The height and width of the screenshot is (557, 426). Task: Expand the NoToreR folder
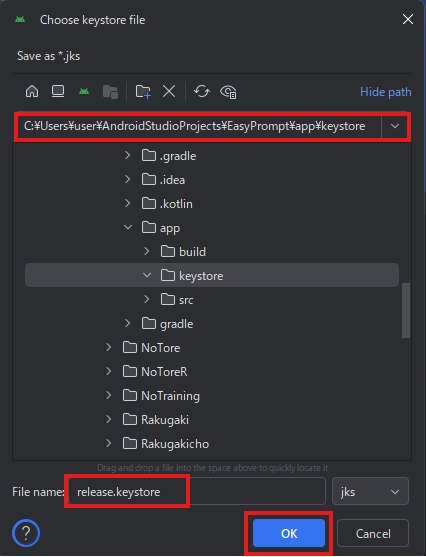coord(109,371)
